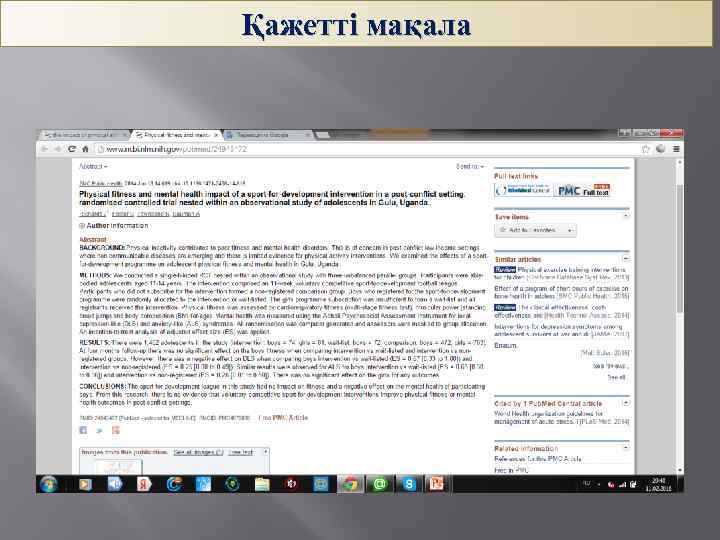Click the network signal tray icon
This screenshot has height=540, width=720.
pos(622,484)
